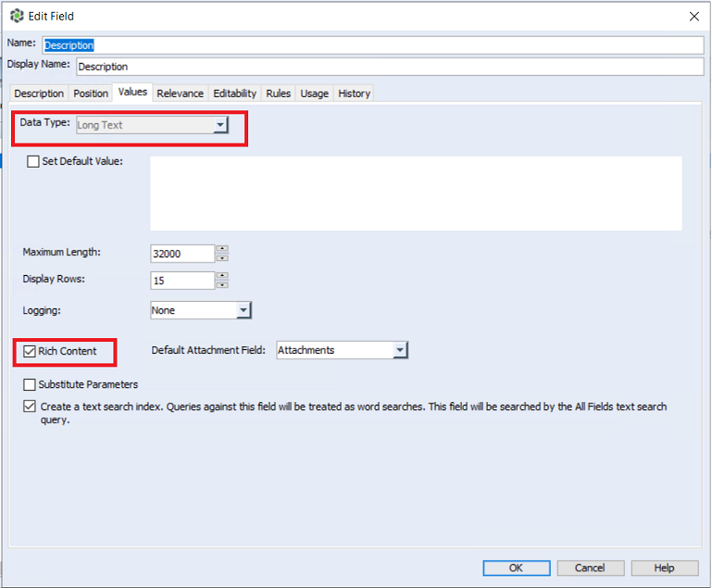Click the Display Name input field
Image resolution: width=712 pixels, height=588 pixels.
(389, 67)
